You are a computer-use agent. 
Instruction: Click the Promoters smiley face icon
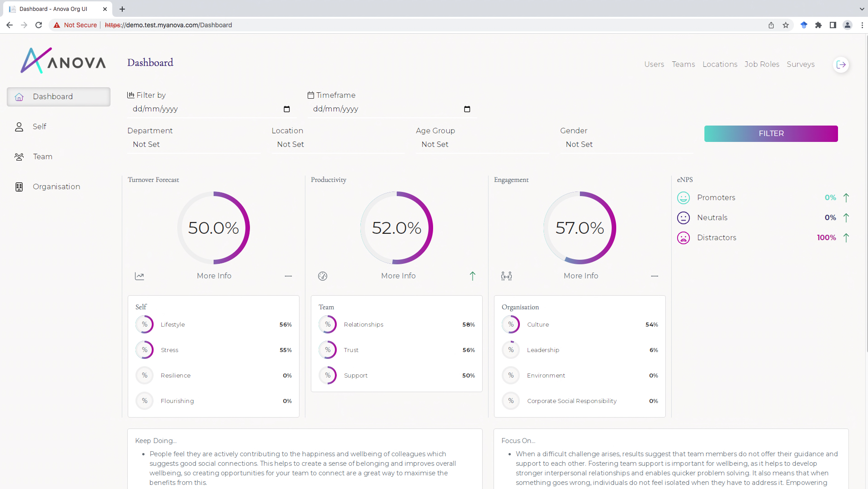[x=683, y=198]
